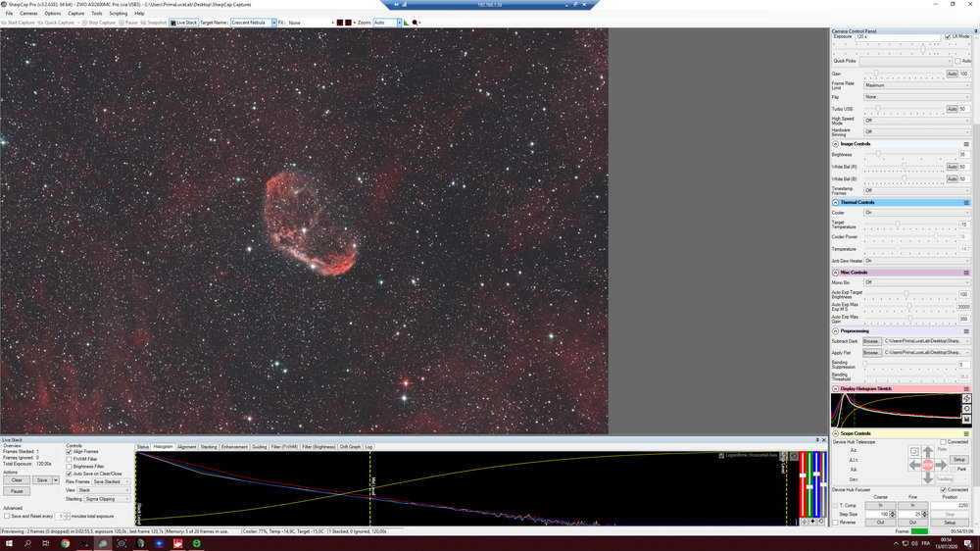Click the Display Histogram Stretch panel menu icon
Screen dimensions: 980x551
(x=966, y=388)
